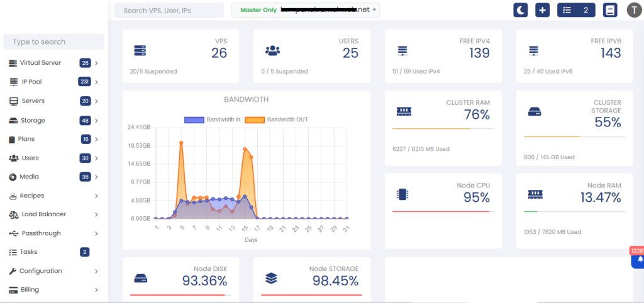The height and width of the screenshot is (303, 644).
Task: Open the Master Only server dropdown
Action: [306, 10]
